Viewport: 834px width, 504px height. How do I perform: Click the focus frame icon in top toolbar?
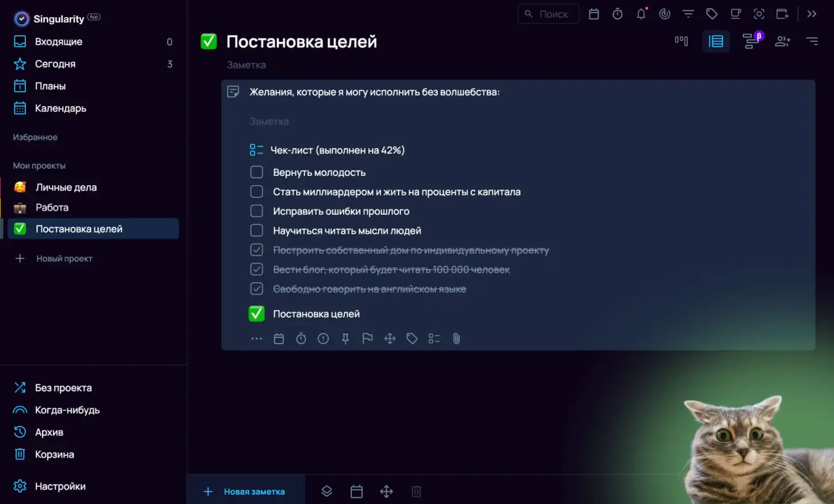click(x=759, y=14)
